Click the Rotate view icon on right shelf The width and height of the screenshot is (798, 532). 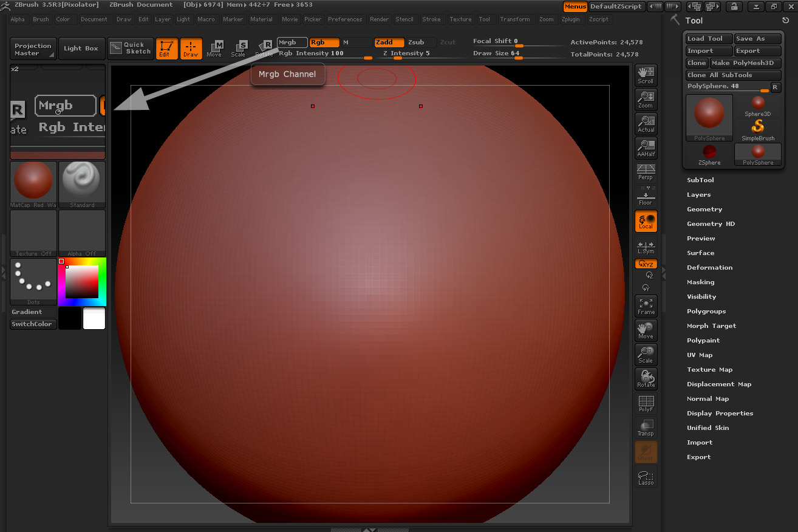(646, 379)
